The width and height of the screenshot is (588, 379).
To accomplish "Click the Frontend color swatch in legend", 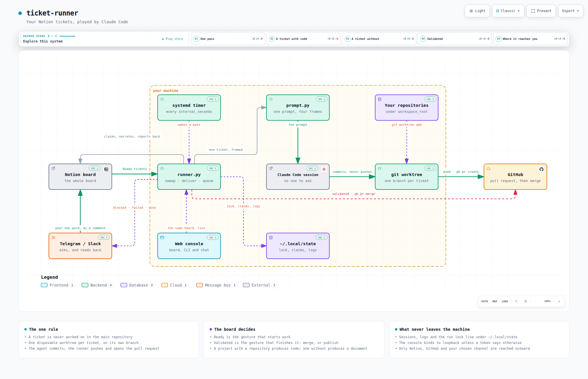I will (x=44, y=285).
